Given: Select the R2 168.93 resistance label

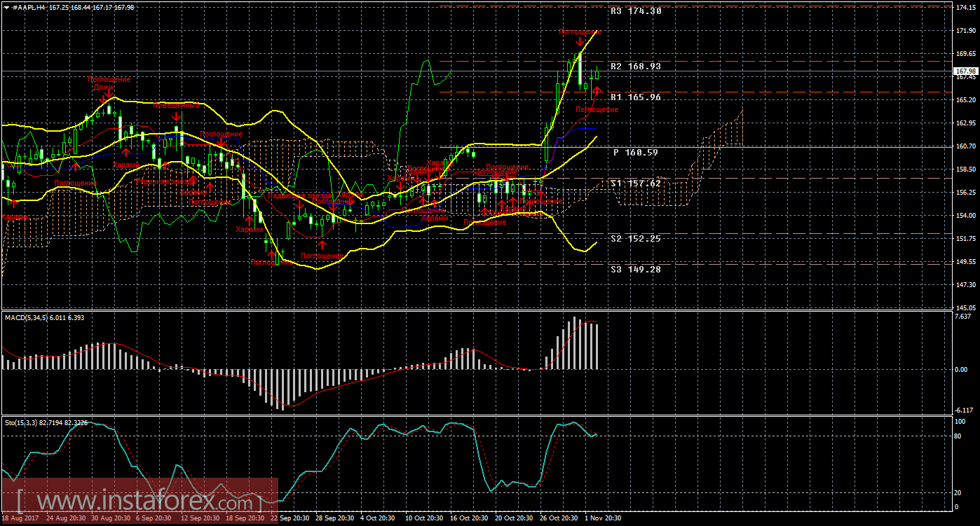Looking at the screenshot, I should [x=635, y=67].
